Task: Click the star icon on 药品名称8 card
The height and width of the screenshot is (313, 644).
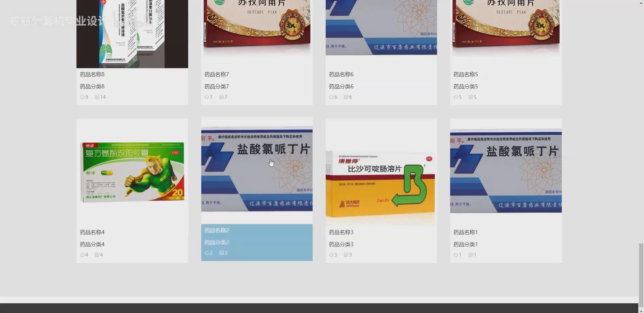Action: coord(82,97)
